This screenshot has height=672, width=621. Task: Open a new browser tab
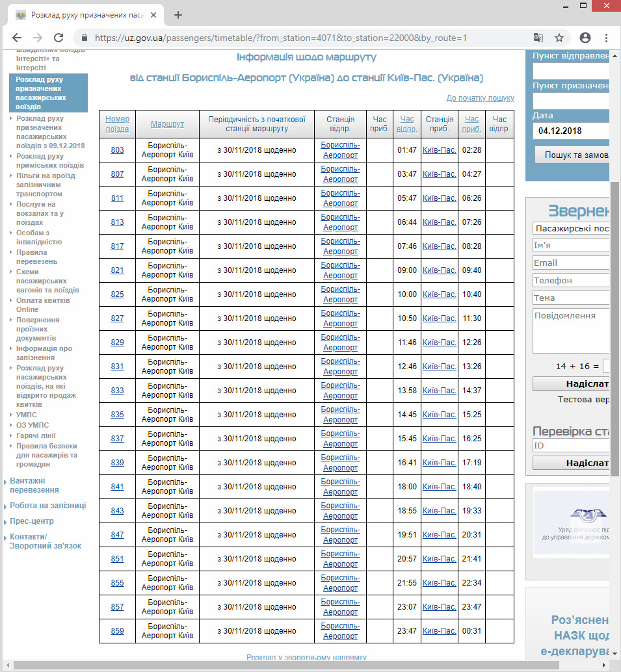click(x=178, y=15)
